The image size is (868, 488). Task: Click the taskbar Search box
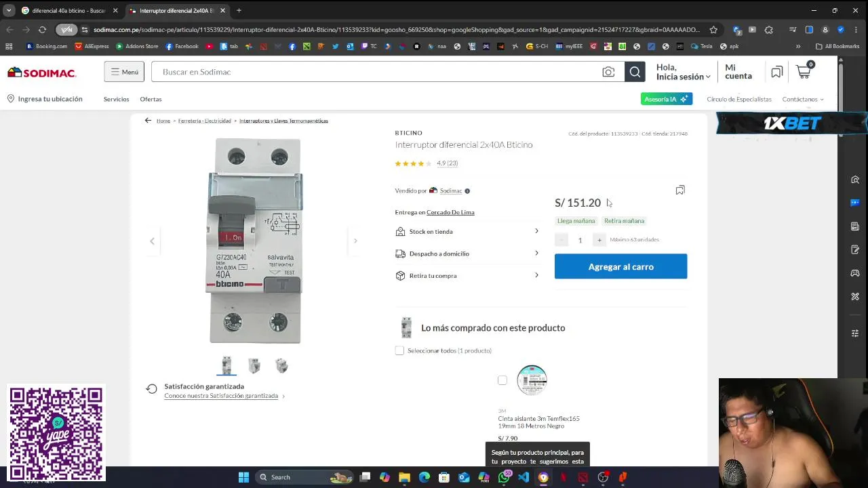click(304, 477)
